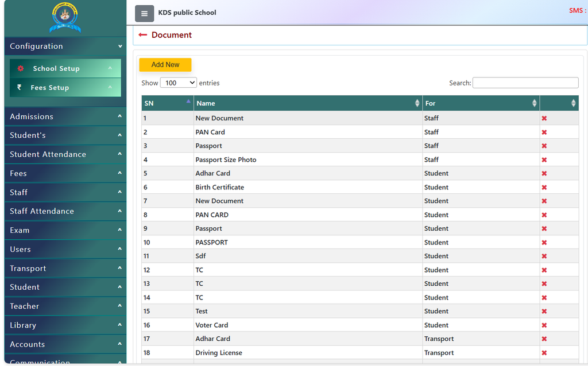Expand the Staff sidebar menu

point(65,192)
